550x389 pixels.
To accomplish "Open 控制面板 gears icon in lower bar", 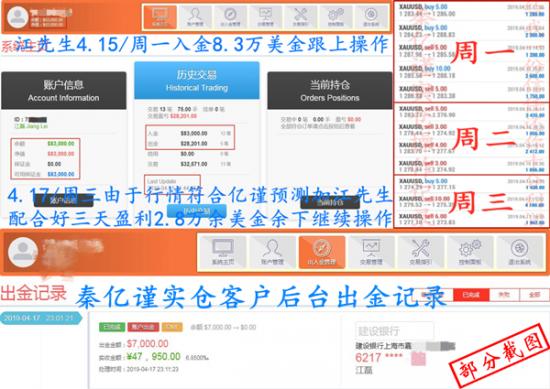I will pyautogui.click(x=470, y=252).
